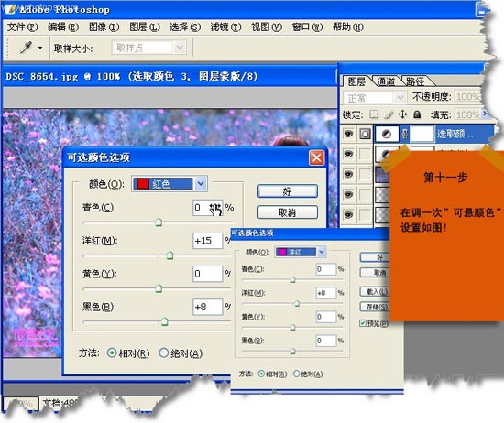Click the 取消 button in large dialog
The image size is (504, 423).
point(288,212)
